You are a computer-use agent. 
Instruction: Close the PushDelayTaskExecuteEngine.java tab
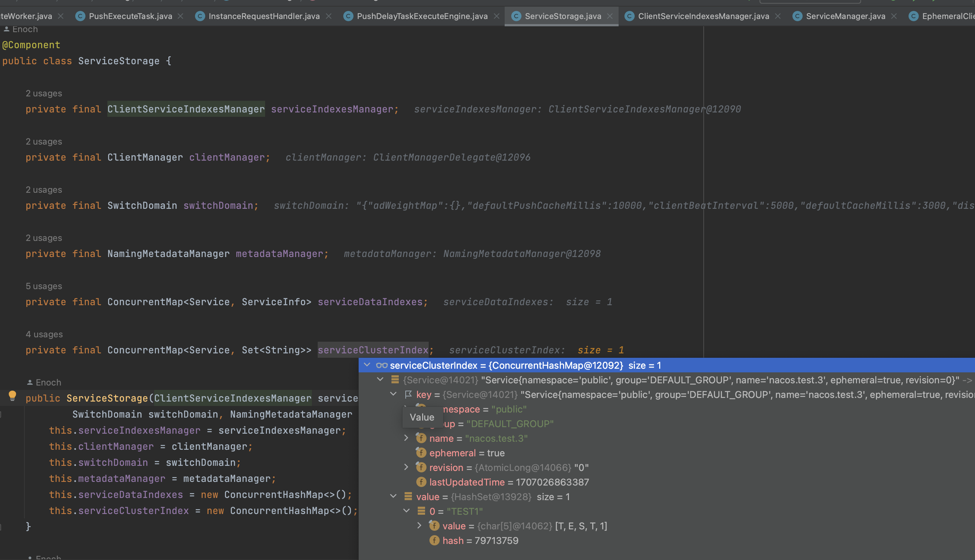tap(497, 16)
